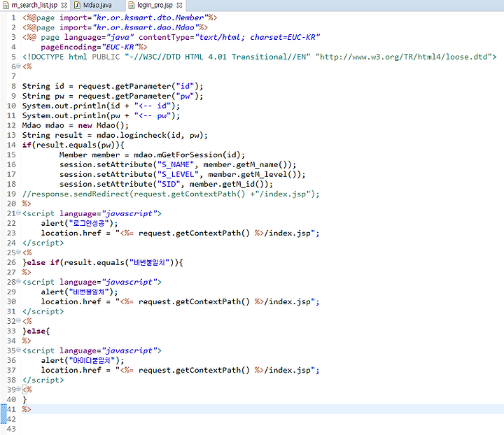The height and width of the screenshot is (435, 504).
Task: Collapse the script block at line 21
Action: (x=19, y=213)
